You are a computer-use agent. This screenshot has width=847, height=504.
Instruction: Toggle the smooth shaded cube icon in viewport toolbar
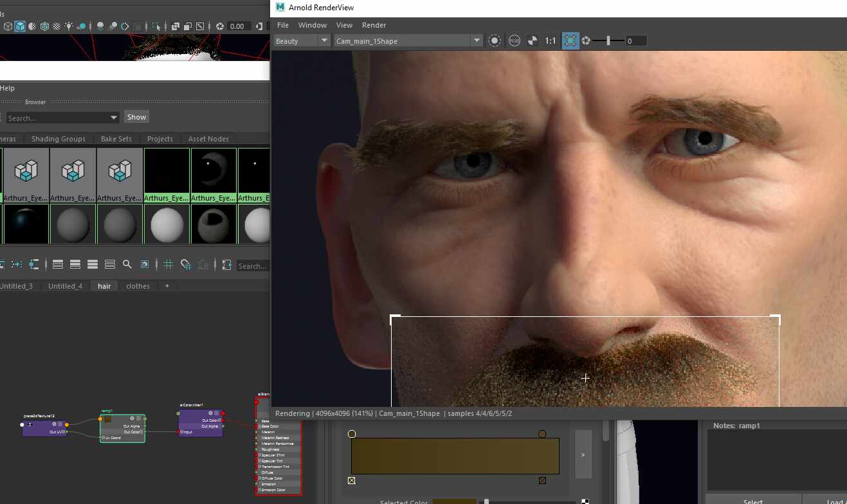coord(20,26)
